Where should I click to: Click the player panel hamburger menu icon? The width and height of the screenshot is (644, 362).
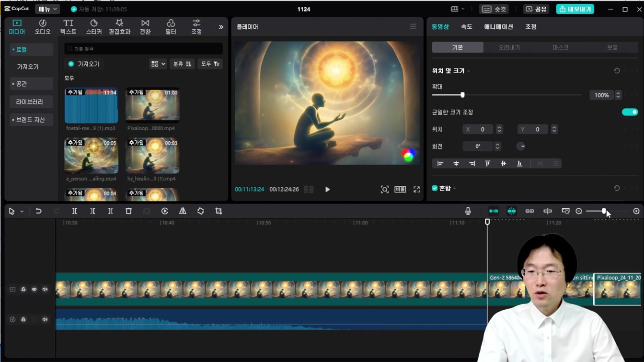click(x=413, y=27)
